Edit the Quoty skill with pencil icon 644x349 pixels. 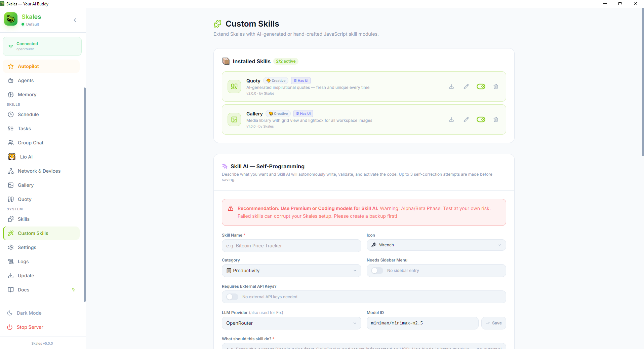(x=466, y=86)
